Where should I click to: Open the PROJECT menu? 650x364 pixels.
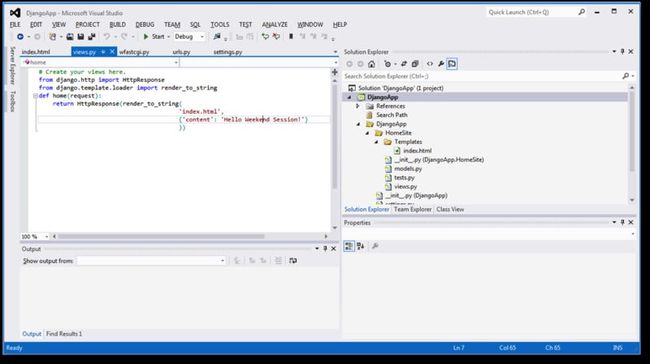tap(87, 25)
